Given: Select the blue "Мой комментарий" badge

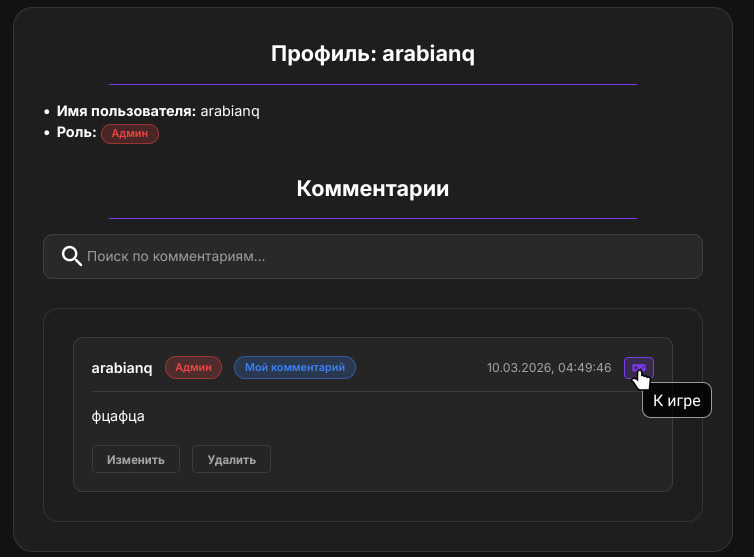Looking at the screenshot, I should (295, 368).
